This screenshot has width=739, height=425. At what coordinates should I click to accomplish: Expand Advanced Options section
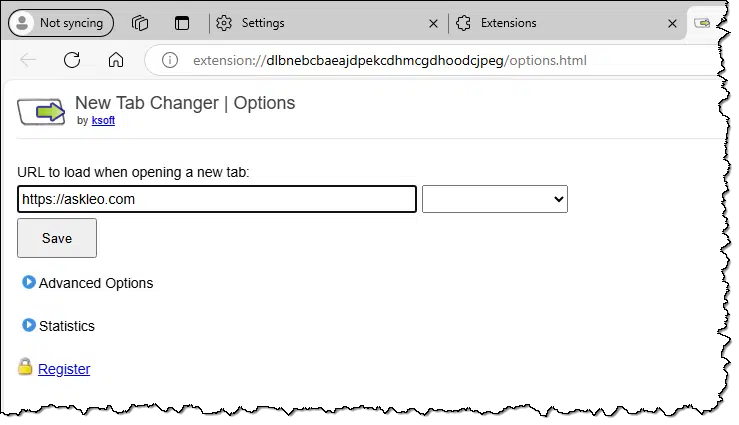(x=88, y=283)
